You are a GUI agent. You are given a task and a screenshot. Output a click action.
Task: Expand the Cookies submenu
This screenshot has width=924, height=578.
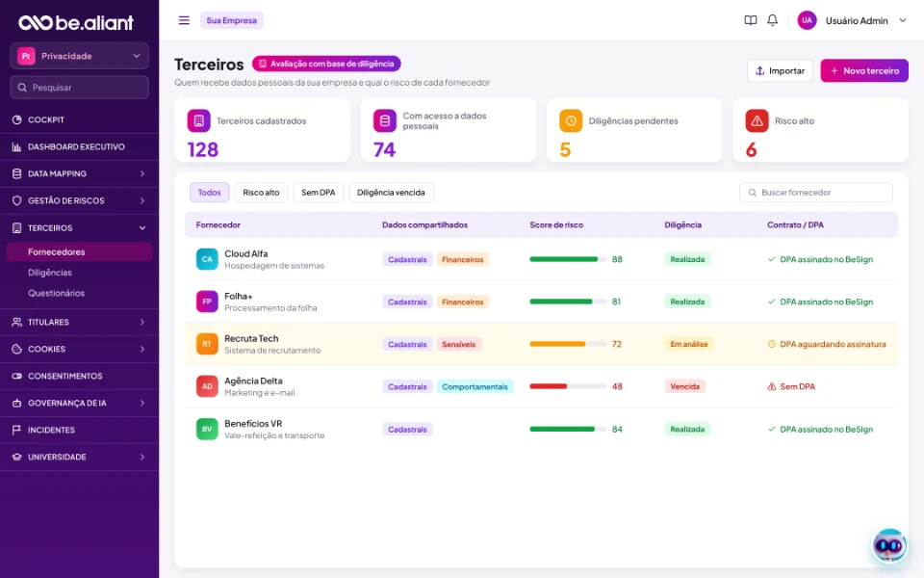pyautogui.click(x=142, y=349)
